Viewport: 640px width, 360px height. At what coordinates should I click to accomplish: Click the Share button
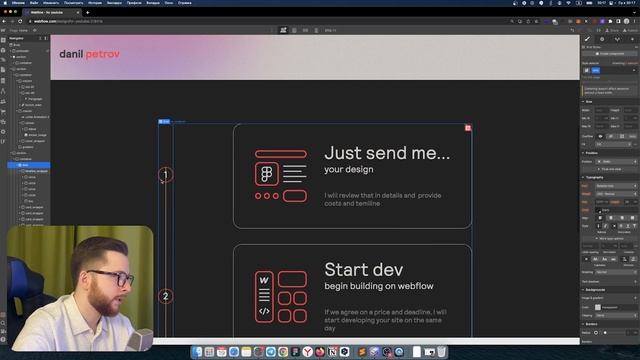[612, 30]
